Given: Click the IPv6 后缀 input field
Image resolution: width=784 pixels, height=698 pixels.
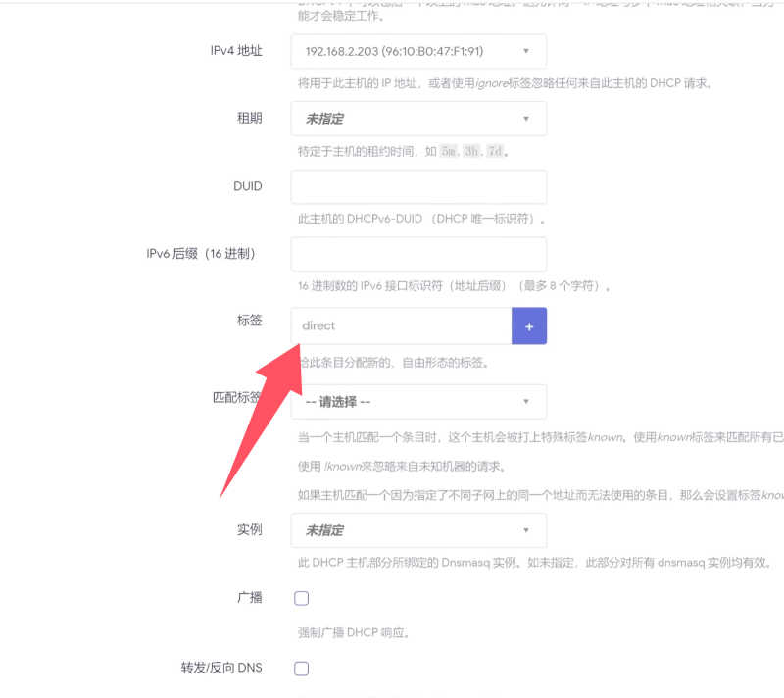Looking at the screenshot, I should [418, 254].
